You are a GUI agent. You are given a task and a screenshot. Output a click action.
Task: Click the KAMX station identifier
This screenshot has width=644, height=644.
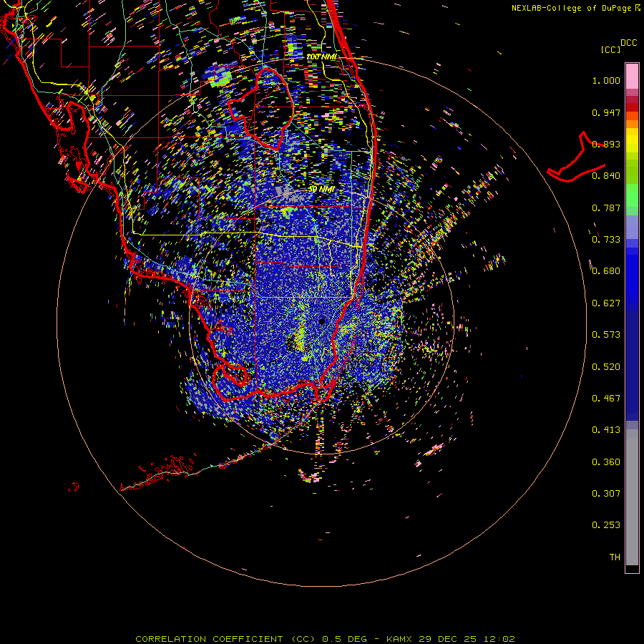click(401, 639)
